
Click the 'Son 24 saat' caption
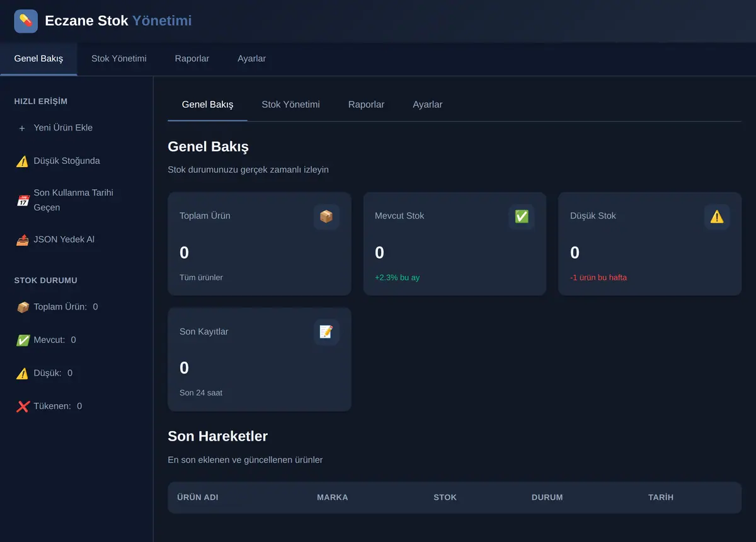pyautogui.click(x=201, y=393)
